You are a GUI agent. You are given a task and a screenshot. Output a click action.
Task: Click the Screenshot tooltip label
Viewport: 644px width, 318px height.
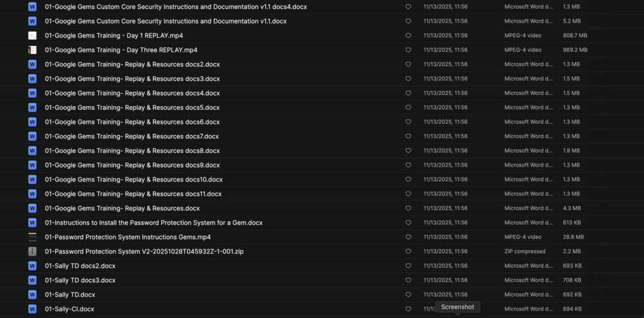point(457,307)
